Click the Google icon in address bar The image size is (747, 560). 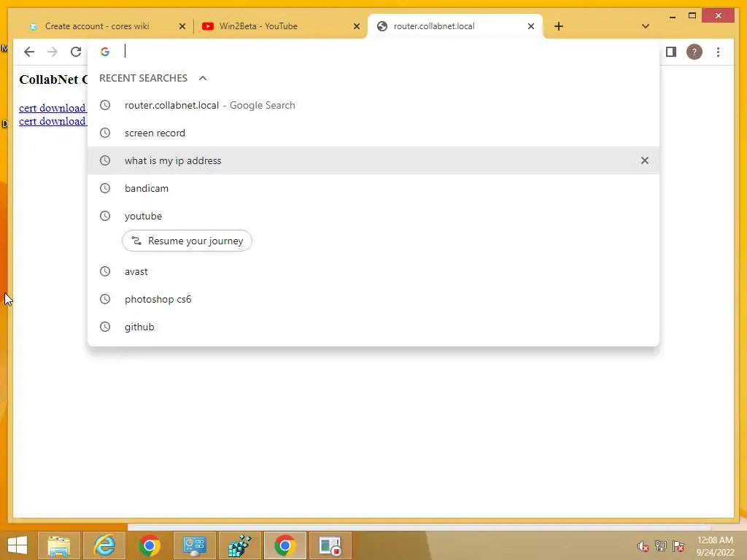[x=105, y=52]
